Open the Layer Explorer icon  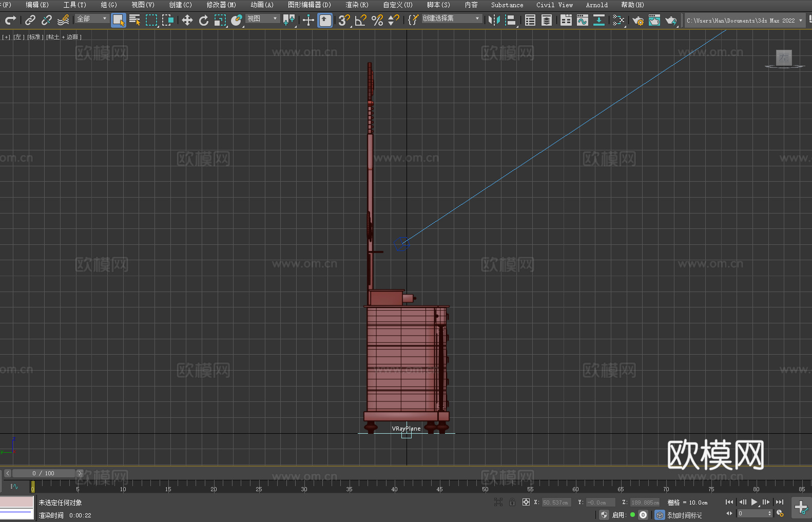pyautogui.click(x=547, y=20)
